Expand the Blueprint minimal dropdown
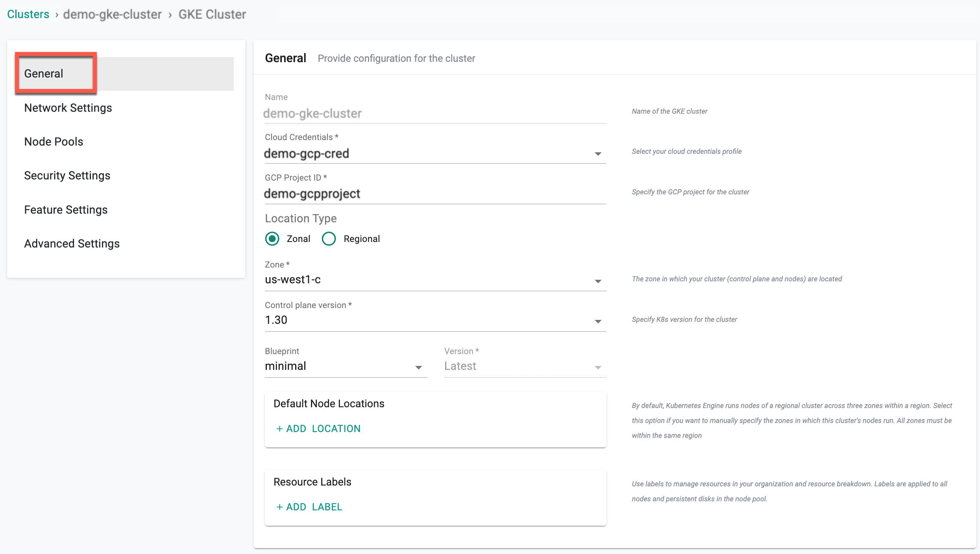 coord(418,367)
